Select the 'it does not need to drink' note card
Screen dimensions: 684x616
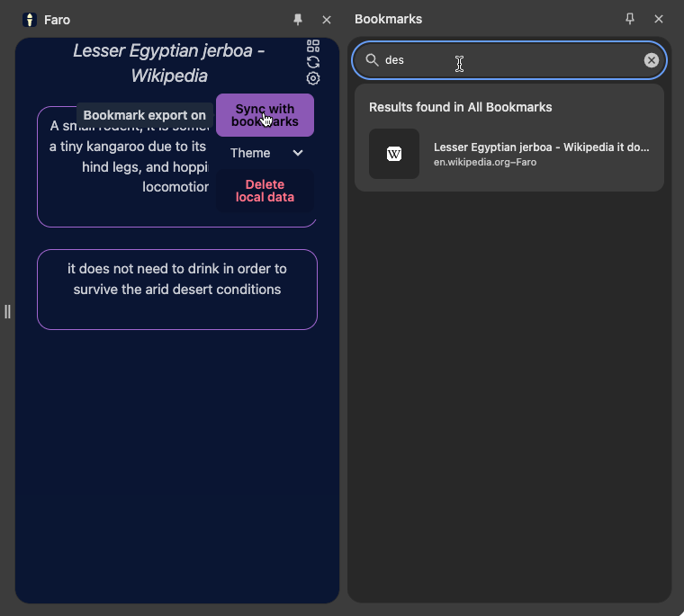(177, 290)
